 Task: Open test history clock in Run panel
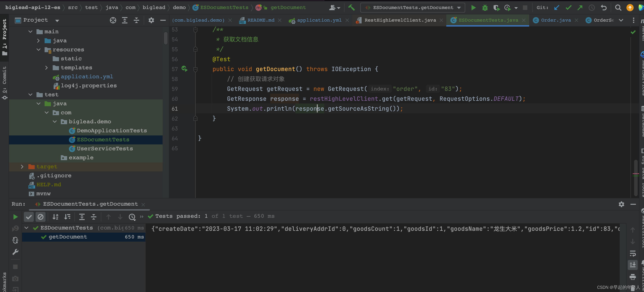tap(132, 217)
